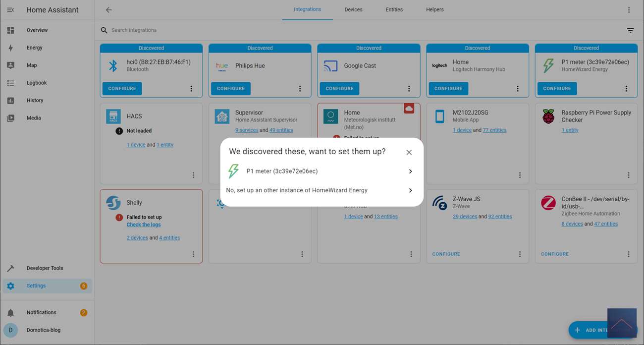Open the filter icon for integrations
Image resolution: width=644 pixels, height=345 pixels.
coord(630,30)
